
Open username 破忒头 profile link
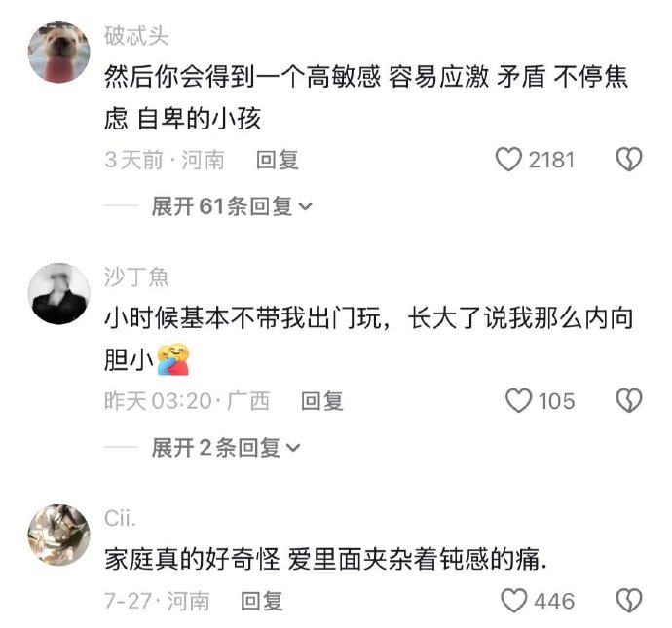coord(136,36)
